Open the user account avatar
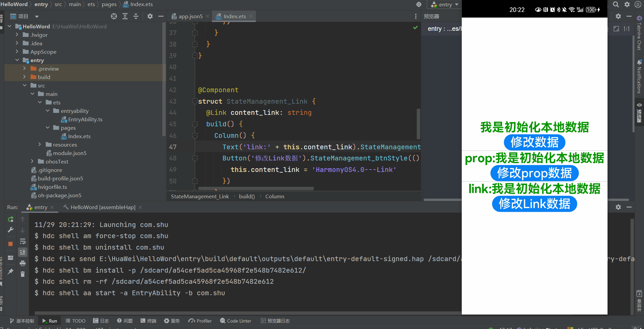 [x=638, y=4]
